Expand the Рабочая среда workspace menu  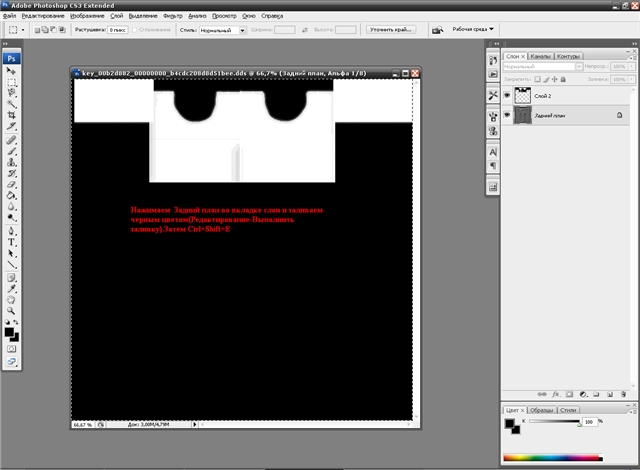[x=472, y=29]
